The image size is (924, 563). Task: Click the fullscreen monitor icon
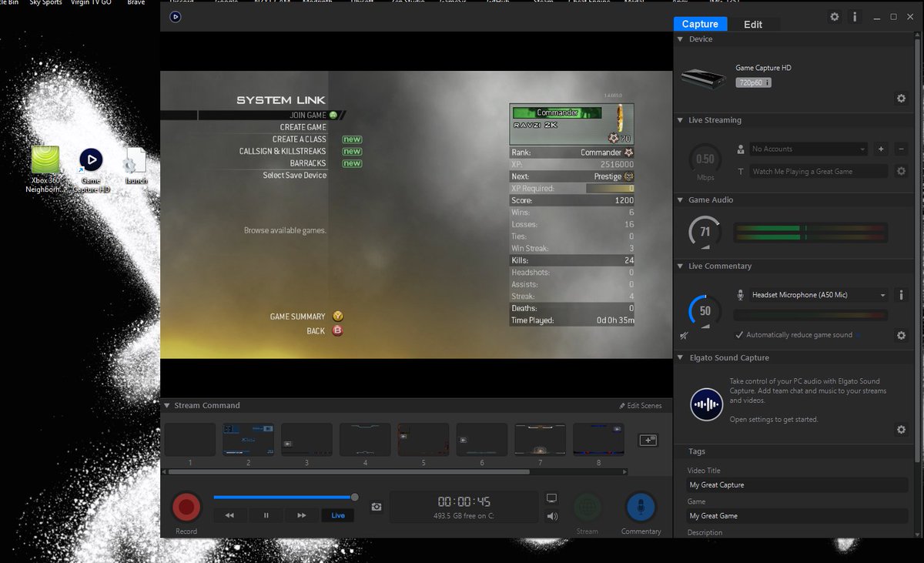pyautogui.click(x=551, y=498)
